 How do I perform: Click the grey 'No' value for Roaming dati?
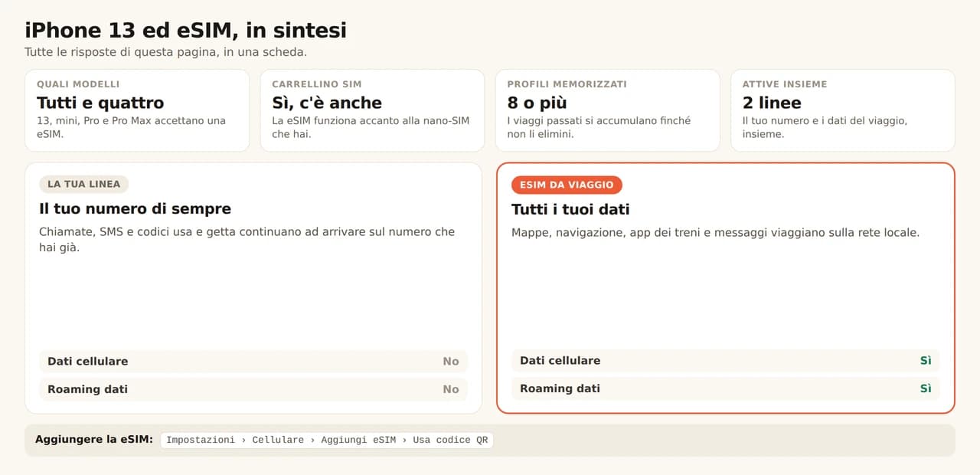(x=451, y=389)
